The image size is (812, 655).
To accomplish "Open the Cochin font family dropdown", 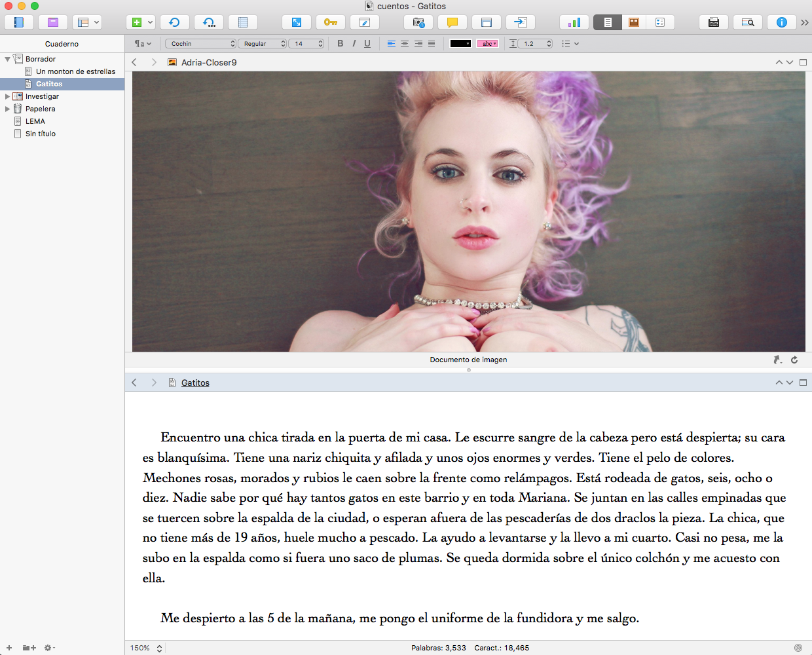I will 200,44.
